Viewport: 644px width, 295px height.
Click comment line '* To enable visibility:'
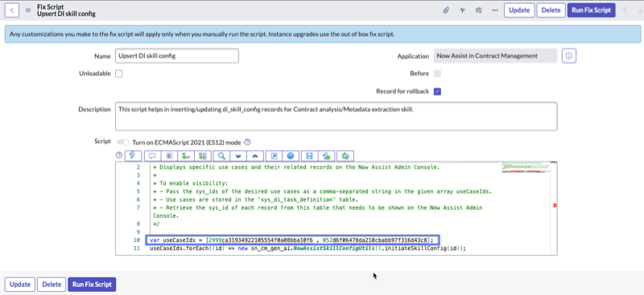pyautogui.click(x=191, y=183)
